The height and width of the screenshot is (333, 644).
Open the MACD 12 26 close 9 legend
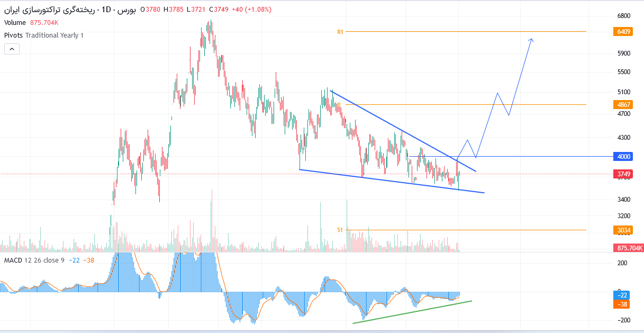tap(34, 260)
